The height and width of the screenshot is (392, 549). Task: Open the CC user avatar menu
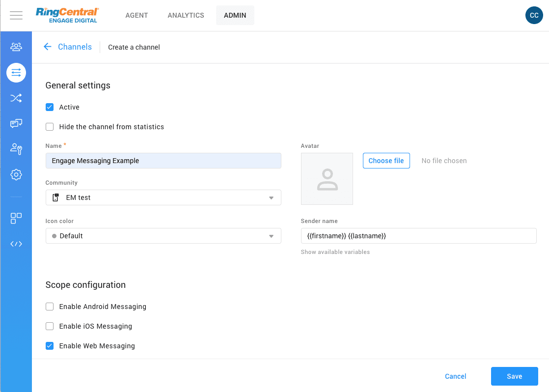tap(534, 16)
